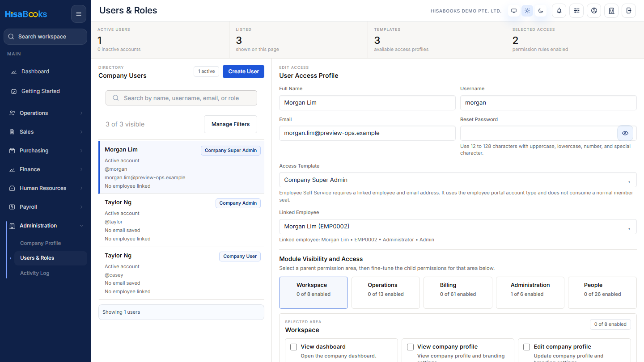Click the magnifier icon in user search box
This screenshot has height=362, width=644.
pyautogui.click(x=116, y=98)
